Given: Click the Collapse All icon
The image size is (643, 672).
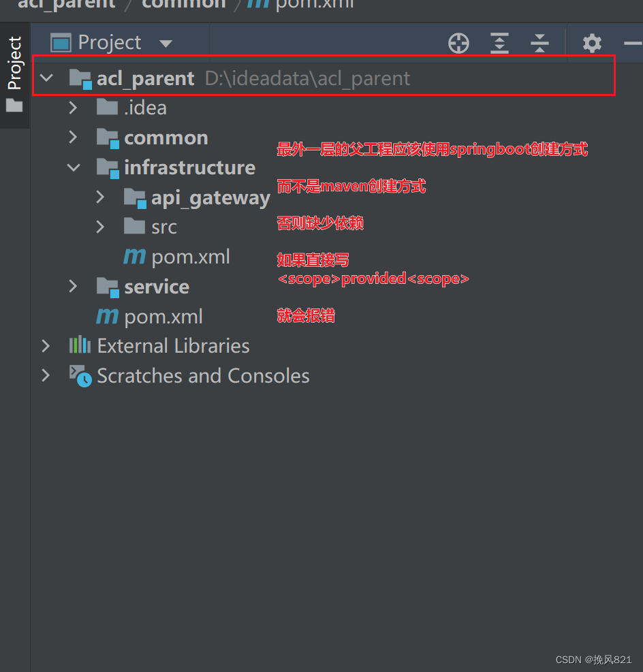Looking at the screenshot, I should (x=539, y=44).
